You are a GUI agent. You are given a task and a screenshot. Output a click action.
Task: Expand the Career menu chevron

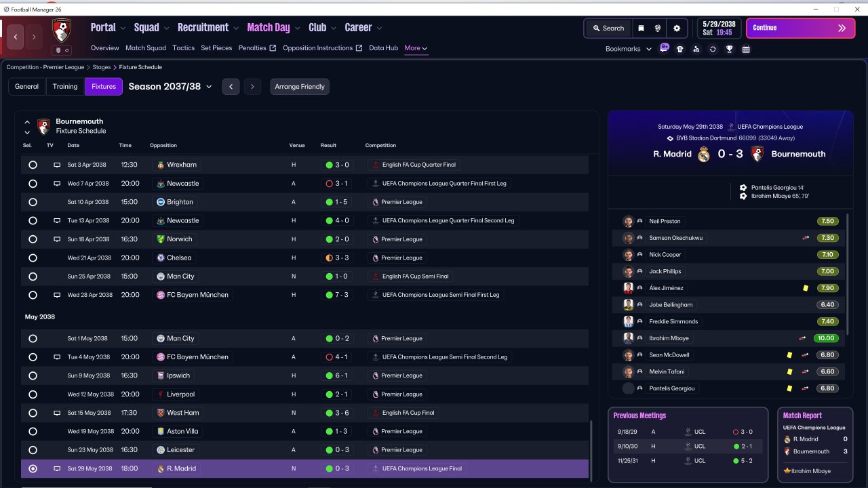pos(379,28)
